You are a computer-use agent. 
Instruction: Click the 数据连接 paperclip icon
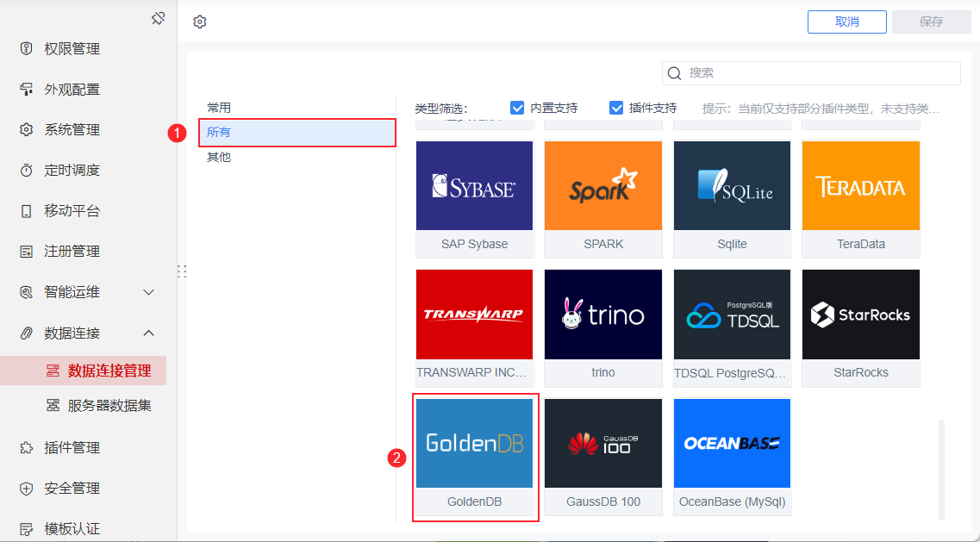pyautogui.click(x=26, y=333)
